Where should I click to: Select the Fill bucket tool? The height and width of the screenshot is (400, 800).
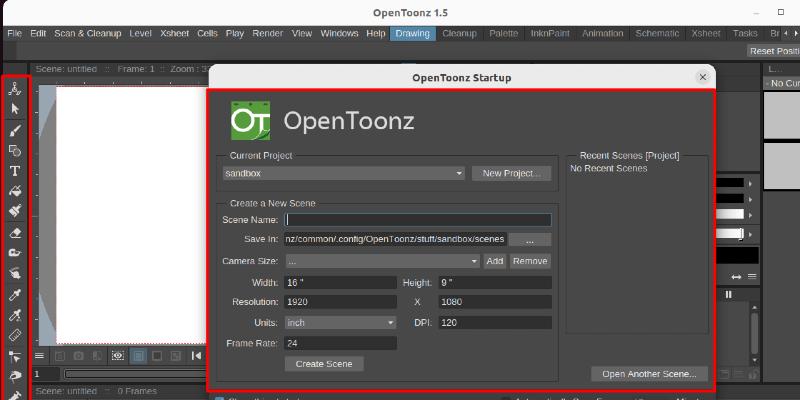(15, 191)
